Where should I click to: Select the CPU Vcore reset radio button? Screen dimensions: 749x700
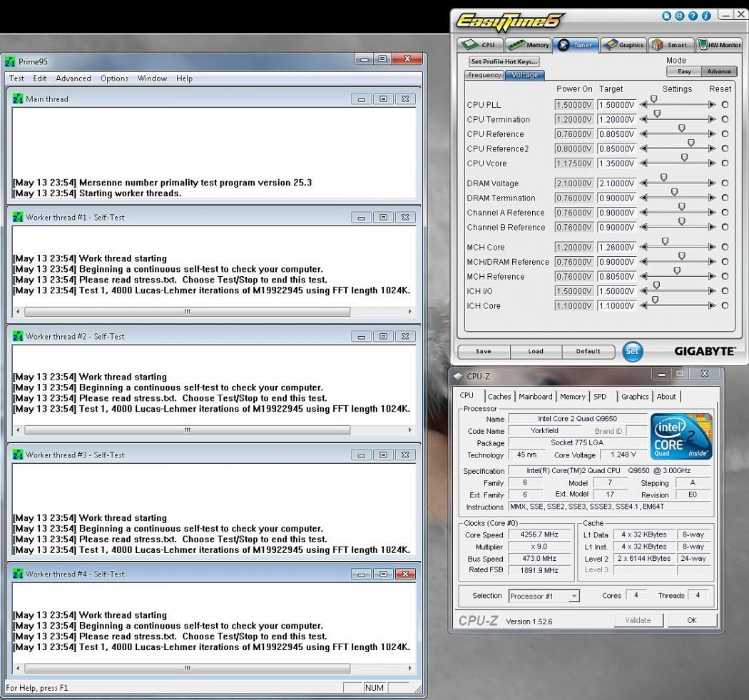pos(725,163)
